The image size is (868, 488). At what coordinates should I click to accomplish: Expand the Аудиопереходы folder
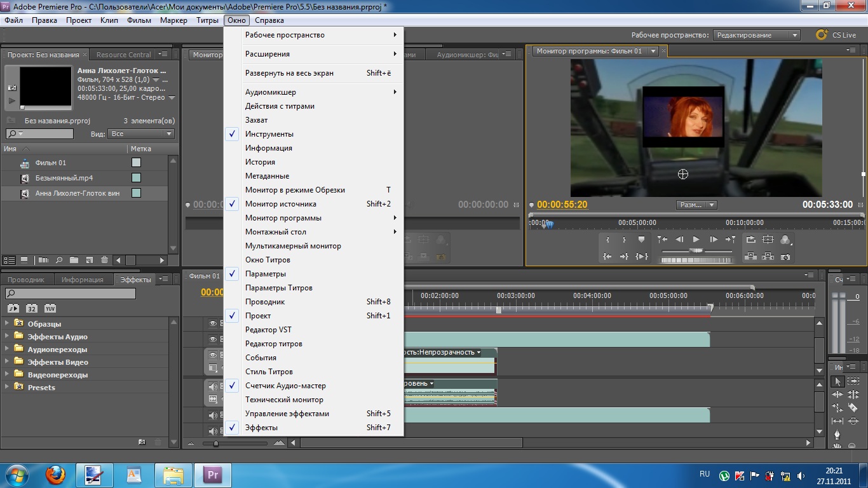[x=8, y=349]
